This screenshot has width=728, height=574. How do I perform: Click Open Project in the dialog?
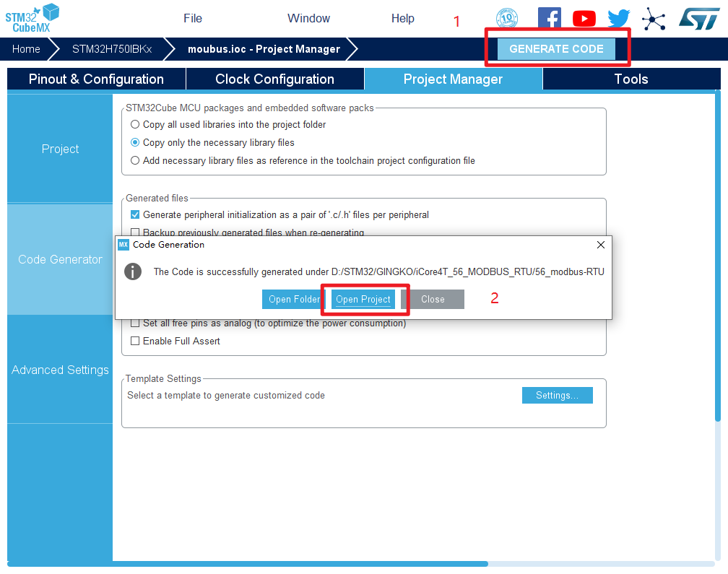coord(363,300)
